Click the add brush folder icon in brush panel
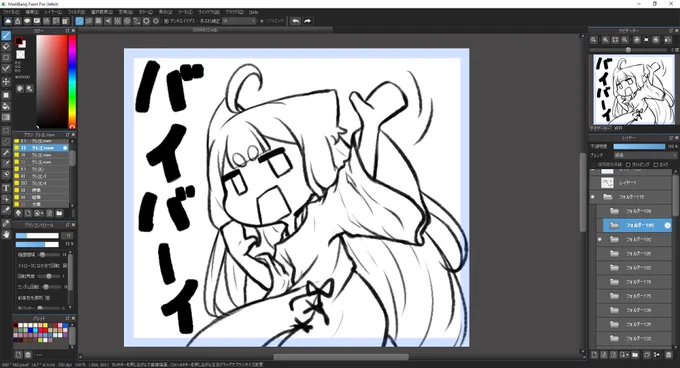Viewport: 680px width, 368px height. click(59, 213)
